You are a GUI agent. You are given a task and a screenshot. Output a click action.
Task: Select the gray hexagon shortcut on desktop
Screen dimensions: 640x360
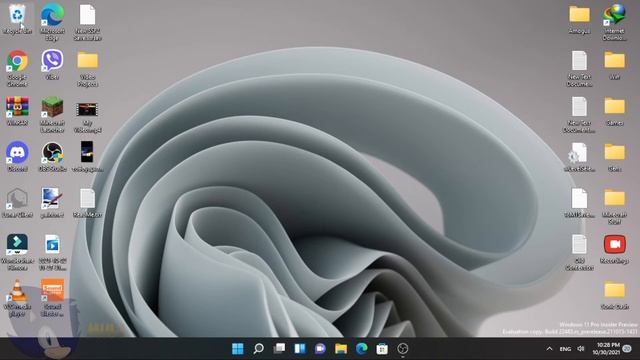(x=17, y=202)
